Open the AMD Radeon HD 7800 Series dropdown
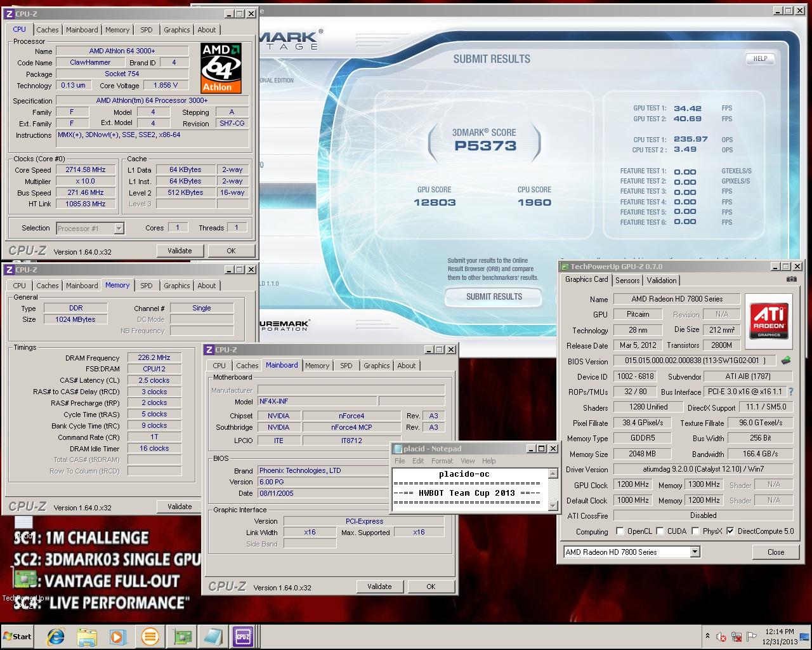Screen dimensions: 812x650 (695, 552)
